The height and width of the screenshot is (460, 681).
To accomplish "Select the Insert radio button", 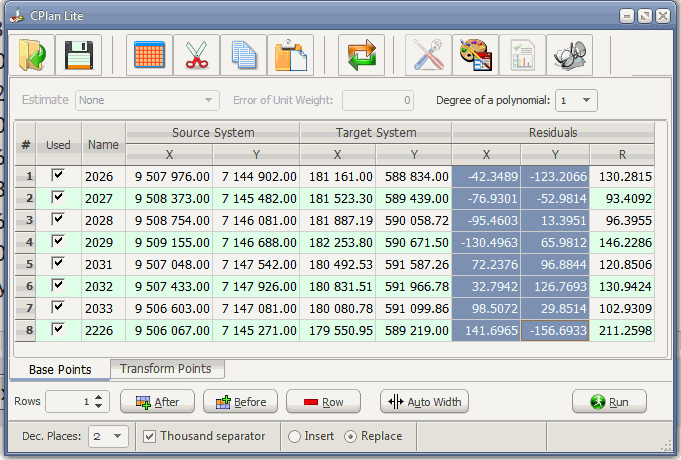I will click(295, 436).
